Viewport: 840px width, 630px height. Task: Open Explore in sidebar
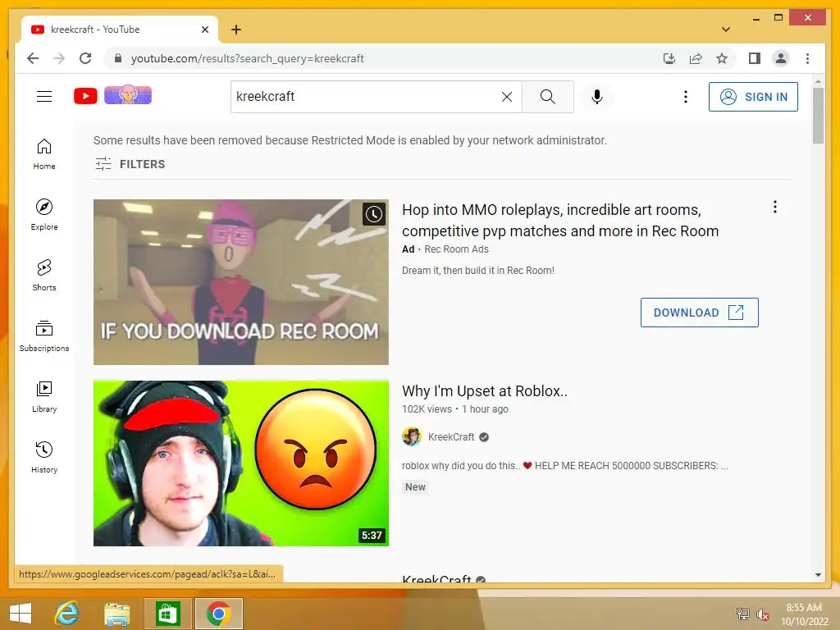tap(44, 215)
